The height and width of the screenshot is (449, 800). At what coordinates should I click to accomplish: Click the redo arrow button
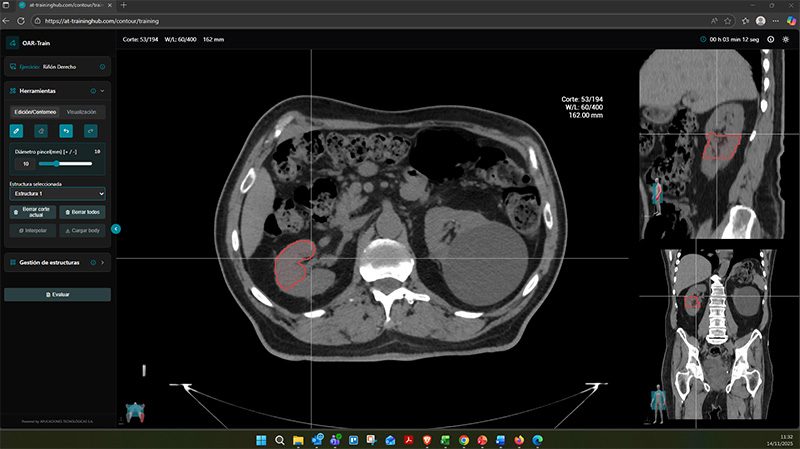pos(91,130)
